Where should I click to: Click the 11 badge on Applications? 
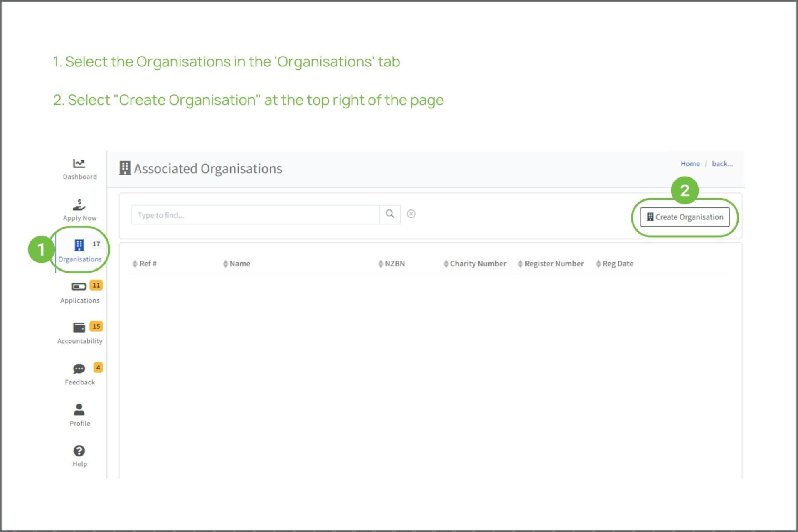point(96,285)
